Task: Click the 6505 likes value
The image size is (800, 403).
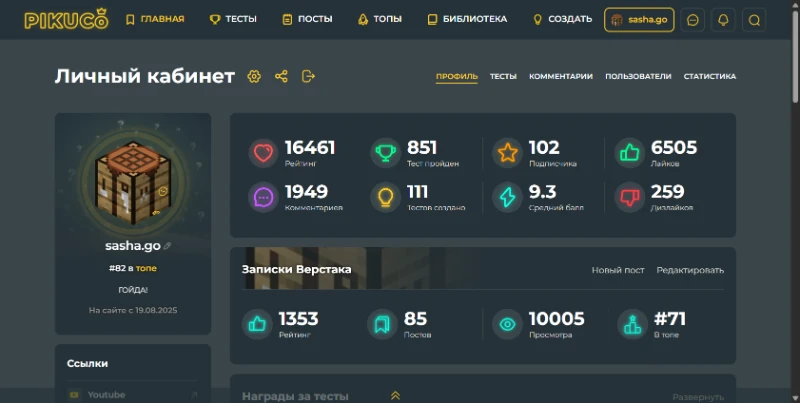Action: [674, 148]
